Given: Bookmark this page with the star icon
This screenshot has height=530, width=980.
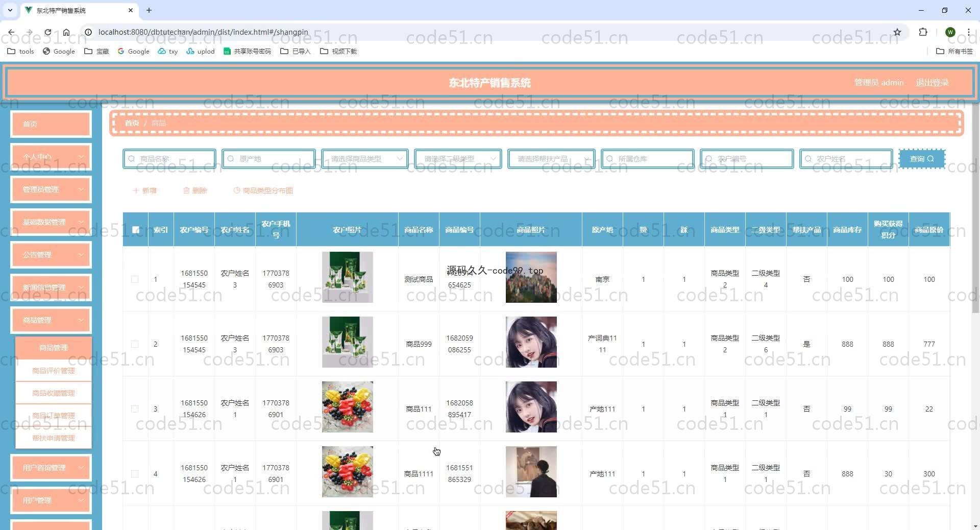Looking at the screenshot, I should tap(897, 32).
